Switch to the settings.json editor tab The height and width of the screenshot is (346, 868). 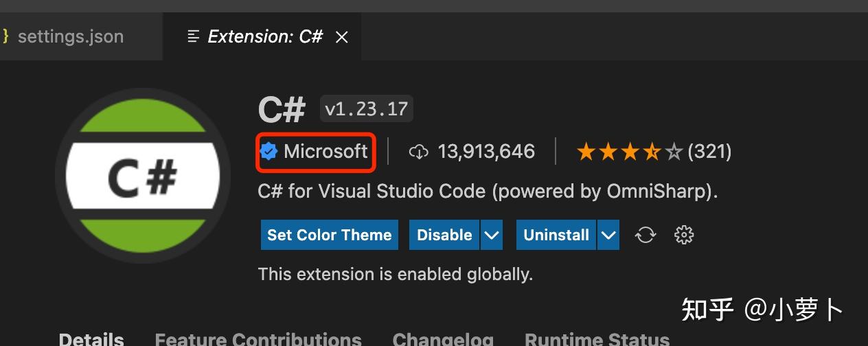point(71,36)
